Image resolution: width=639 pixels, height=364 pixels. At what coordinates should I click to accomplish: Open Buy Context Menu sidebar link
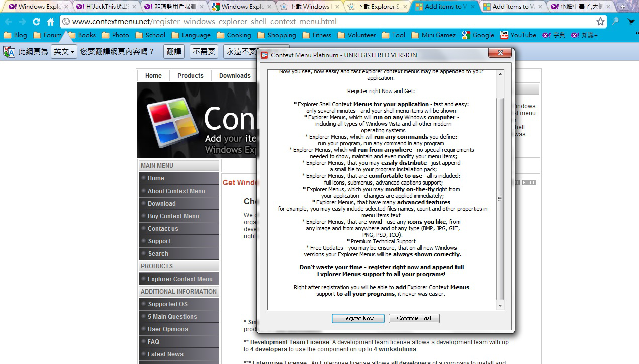click(178, 216)
